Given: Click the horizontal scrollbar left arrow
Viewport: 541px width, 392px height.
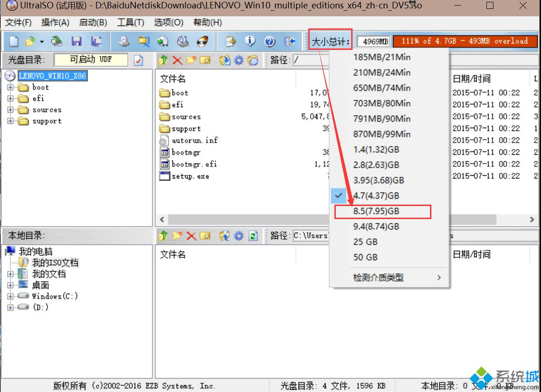Looking at the screenshot, I should [x=162, y=220].
